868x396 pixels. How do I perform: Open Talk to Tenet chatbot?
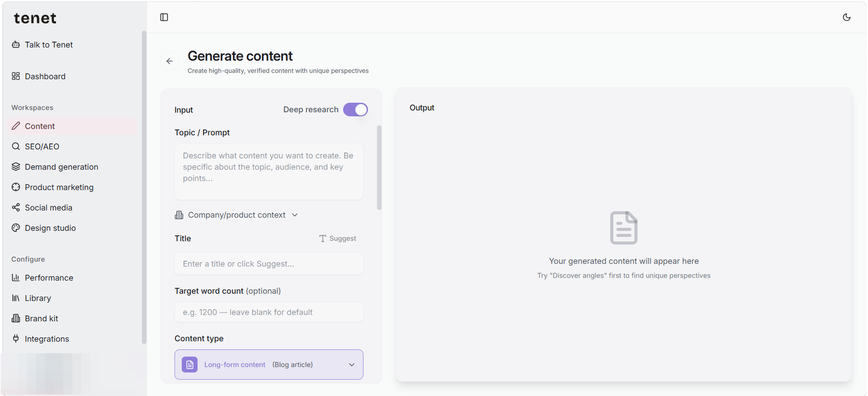[x=48, y=45]
